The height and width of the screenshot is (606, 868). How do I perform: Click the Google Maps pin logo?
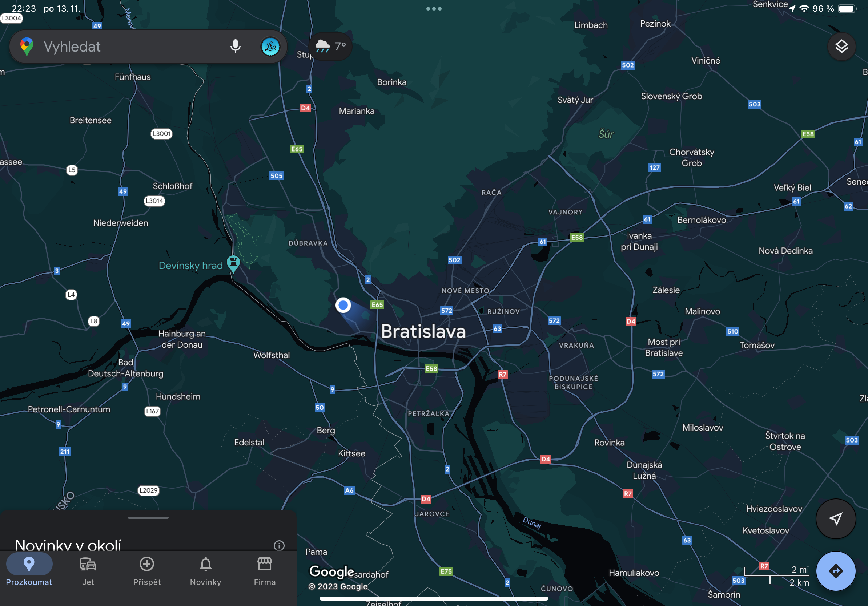27,47
